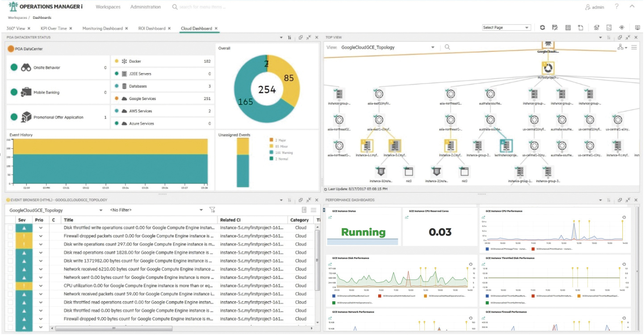This screenshot has height=335, width=644.
Task: Click the search magnifier in Top View
Action: click(x=447, y=47)
